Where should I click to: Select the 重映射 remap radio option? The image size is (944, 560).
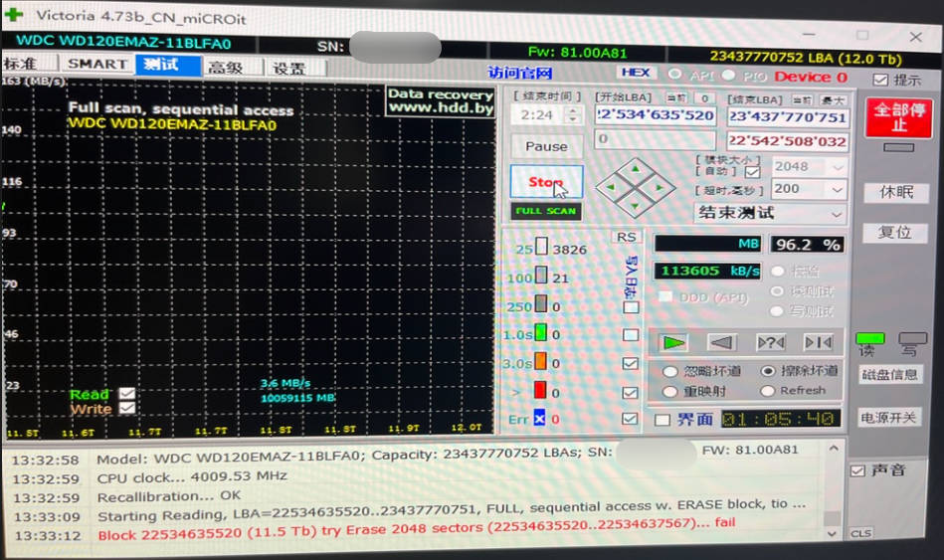click(x=669, y=391)
